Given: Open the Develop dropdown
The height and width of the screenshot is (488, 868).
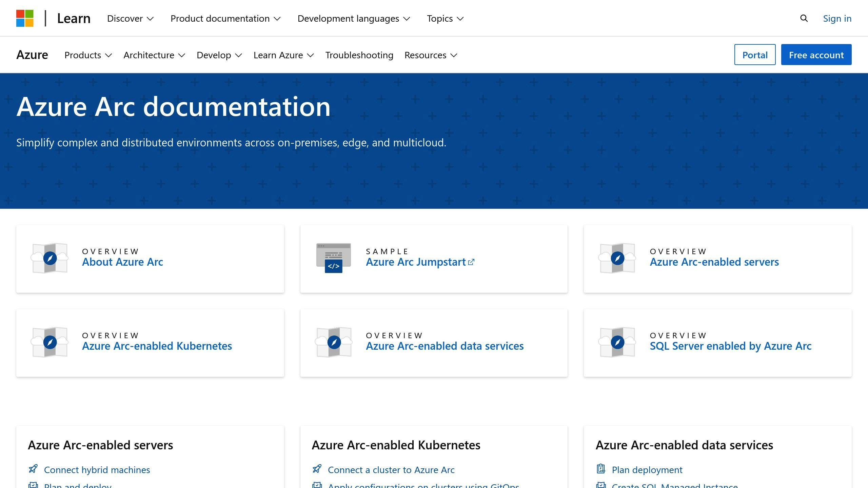Looking at the screenshot, I should tap(219, 55).
